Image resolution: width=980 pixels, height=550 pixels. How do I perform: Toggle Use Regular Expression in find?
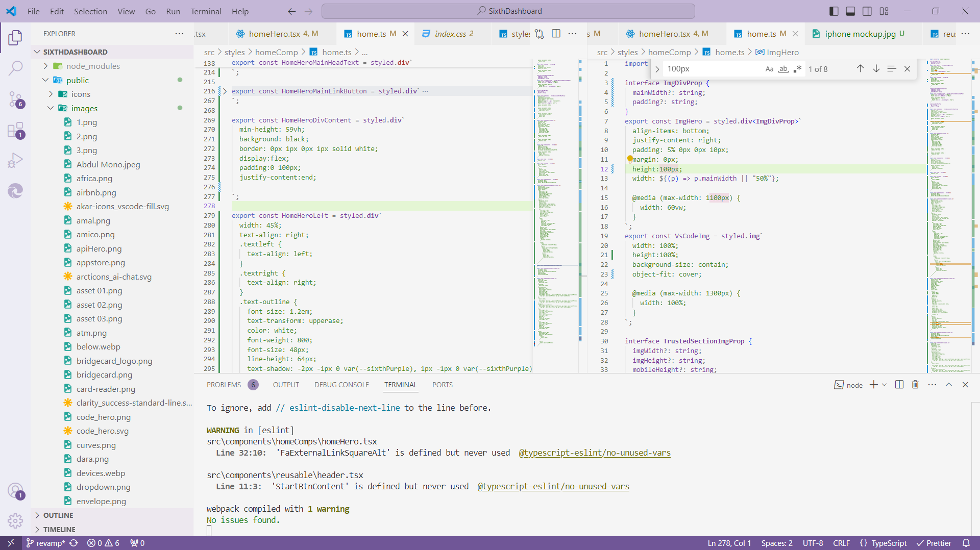tap(797, 69)
